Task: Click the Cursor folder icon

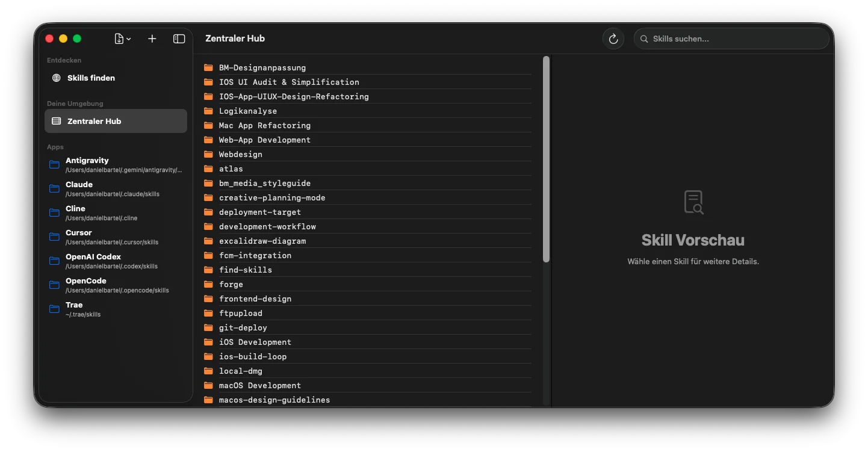Action: (x=54, y=237)
